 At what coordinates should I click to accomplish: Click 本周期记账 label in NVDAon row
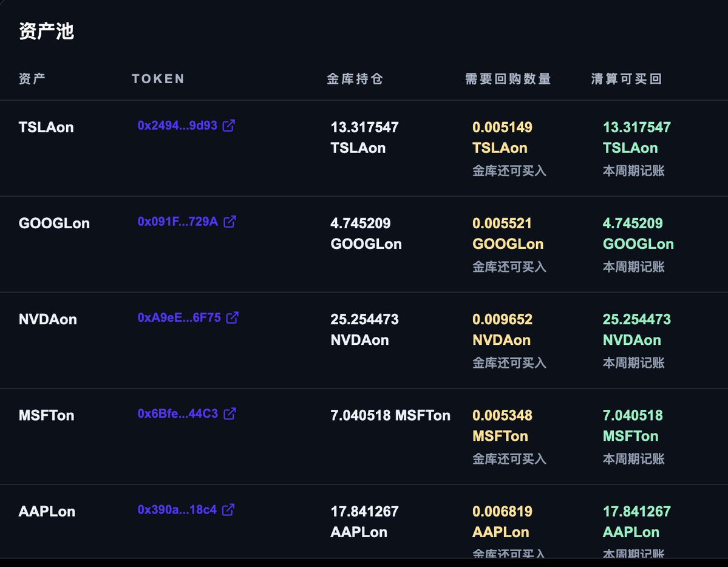pos(634,363)
